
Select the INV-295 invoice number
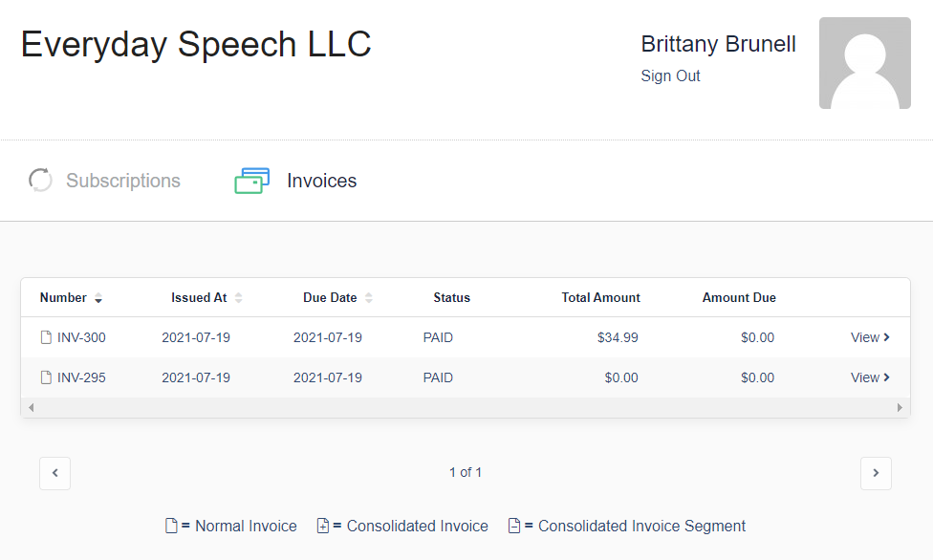(x=81, y=377)
